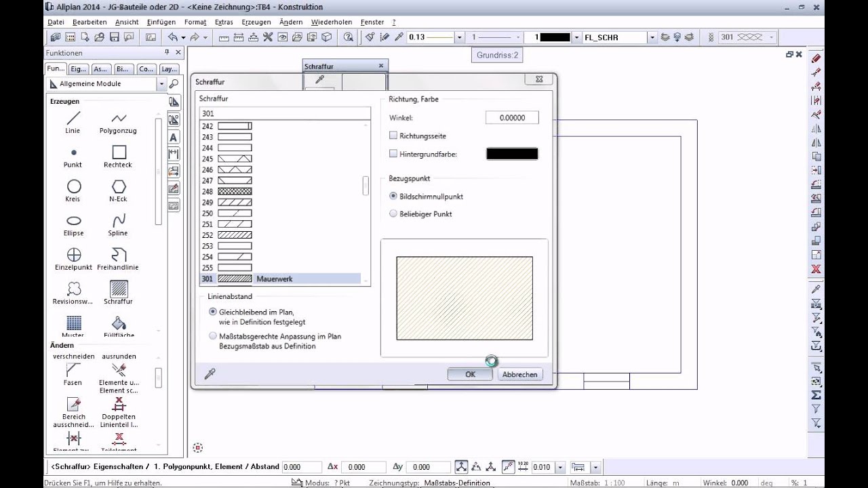Click the hatching list scrollbar thumb
868x488 pixels.
tap(366, 186)
